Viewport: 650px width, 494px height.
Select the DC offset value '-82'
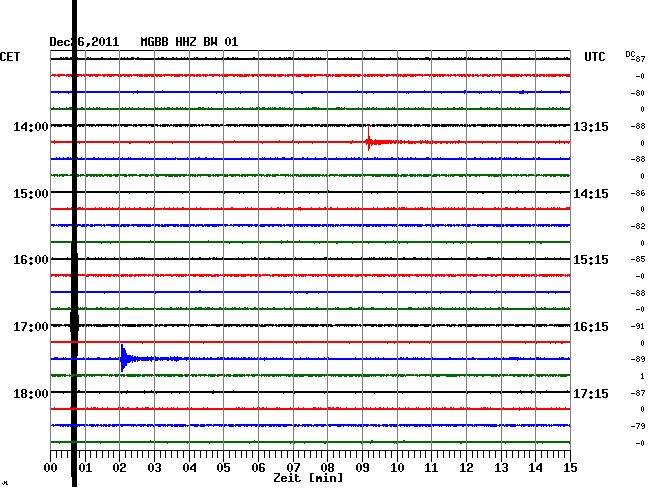(x=638, y=226)
